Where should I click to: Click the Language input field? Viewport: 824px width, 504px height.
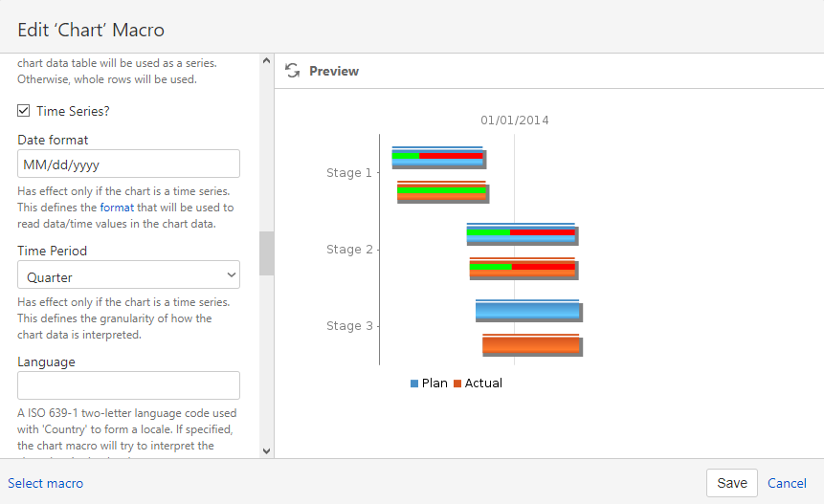129,385
